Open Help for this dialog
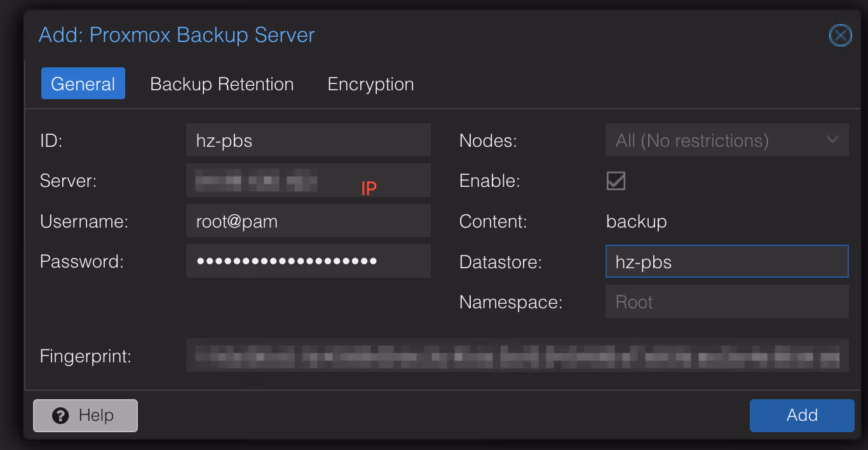The height and width of the screenshot is (450, 868). (85, 415)
